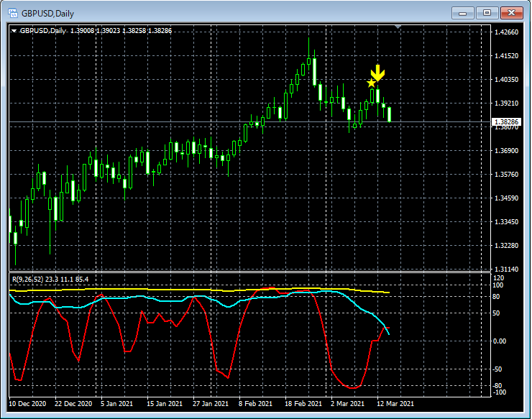This screenshot has width=532, height=419.
Task: Expand the GBPUSD,Daily chart header triangle
Action: (x=14, y=31)
